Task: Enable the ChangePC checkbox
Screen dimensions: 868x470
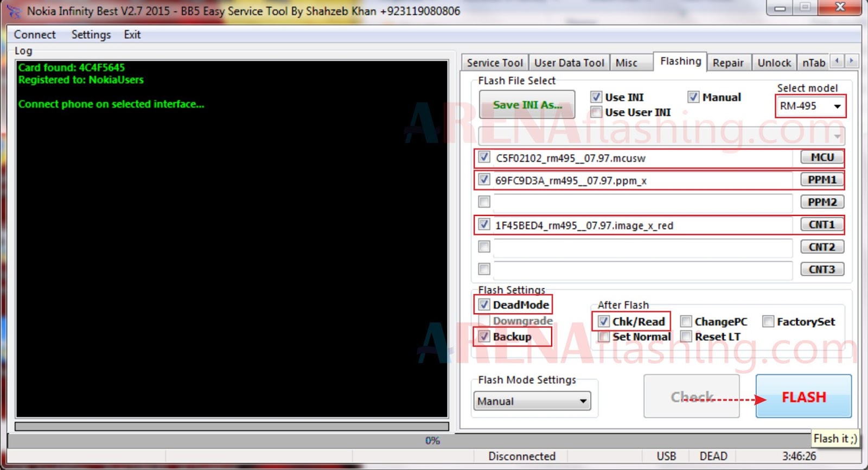Action: pos(686,321)
